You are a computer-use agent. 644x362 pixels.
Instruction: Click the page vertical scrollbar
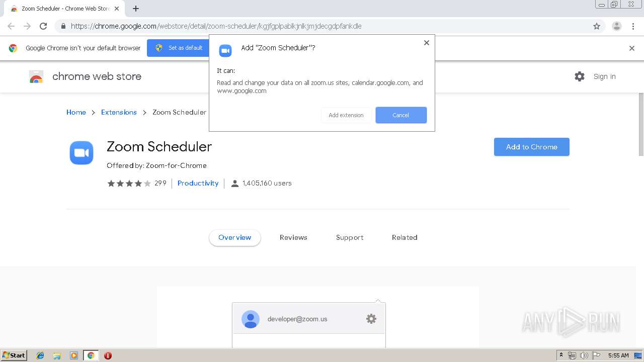[x=641, y=124]
